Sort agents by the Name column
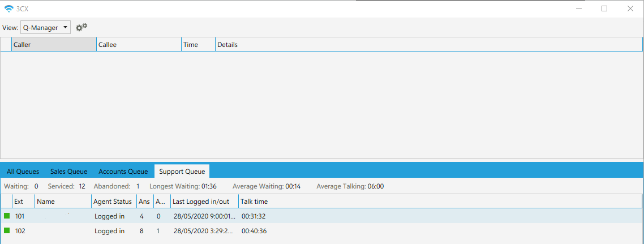 (x=63, y=202)
